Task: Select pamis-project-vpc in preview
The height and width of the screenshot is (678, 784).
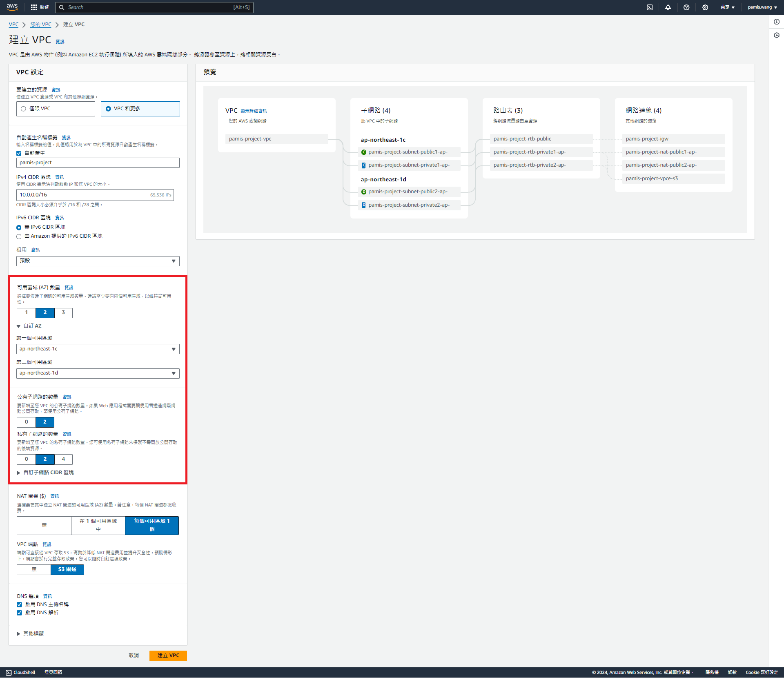Action: point(277,139)
